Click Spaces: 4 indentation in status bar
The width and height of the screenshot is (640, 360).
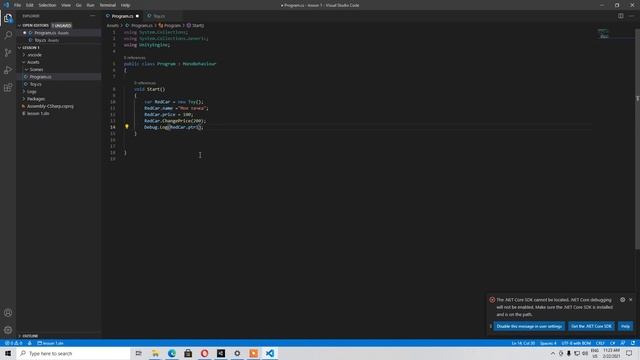point(548,343)
